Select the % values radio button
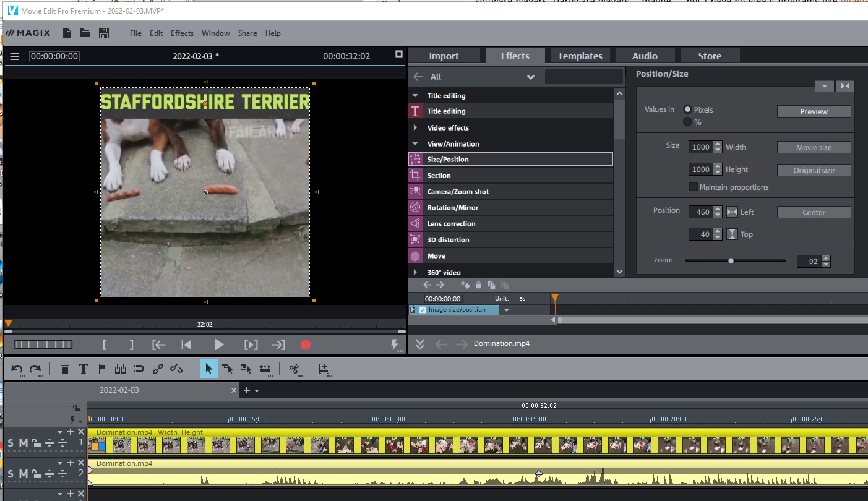 click(687, 122)
